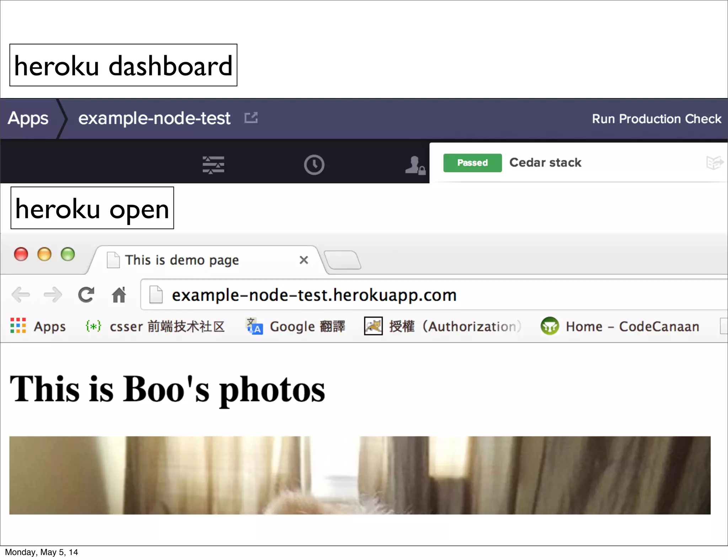Screen dimensions: 728x560
Task: Open example-node-test app external link icon
Action: tap(251, 118)
